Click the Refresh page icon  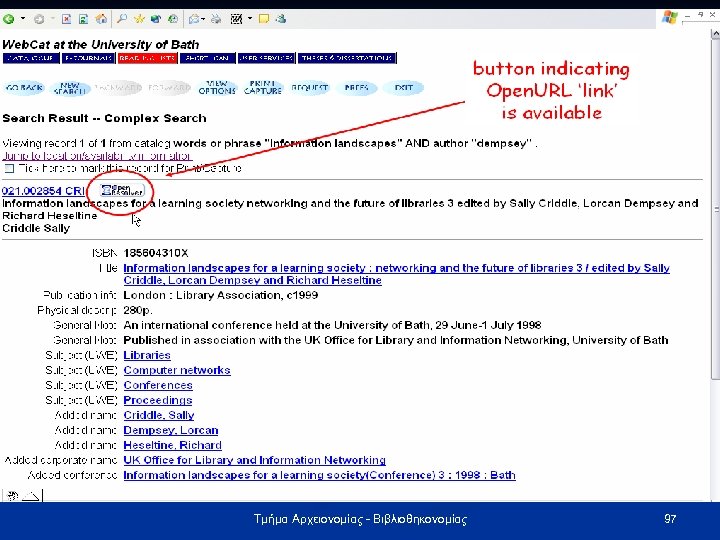[x=83, y=19]
